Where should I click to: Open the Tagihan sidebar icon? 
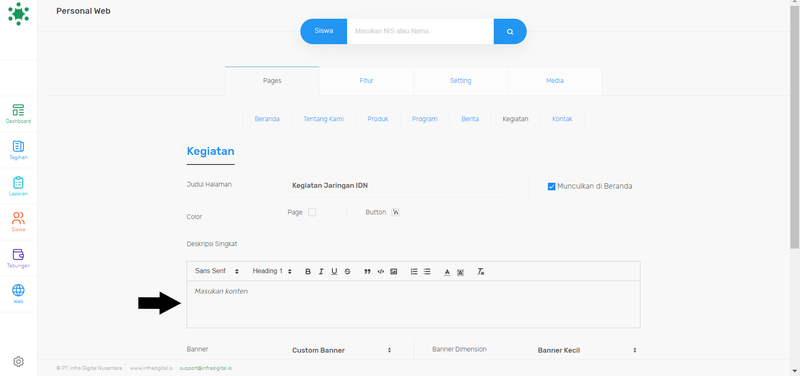[18, 150]
